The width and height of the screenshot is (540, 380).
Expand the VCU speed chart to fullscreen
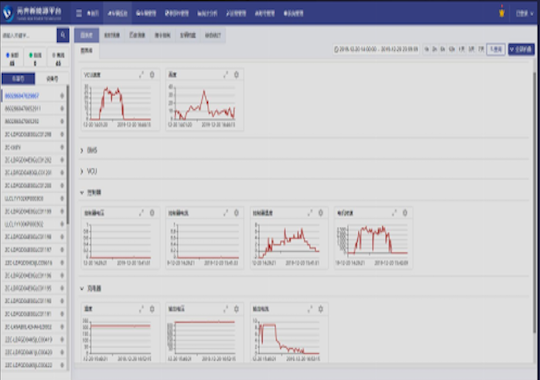coord(141,75)
